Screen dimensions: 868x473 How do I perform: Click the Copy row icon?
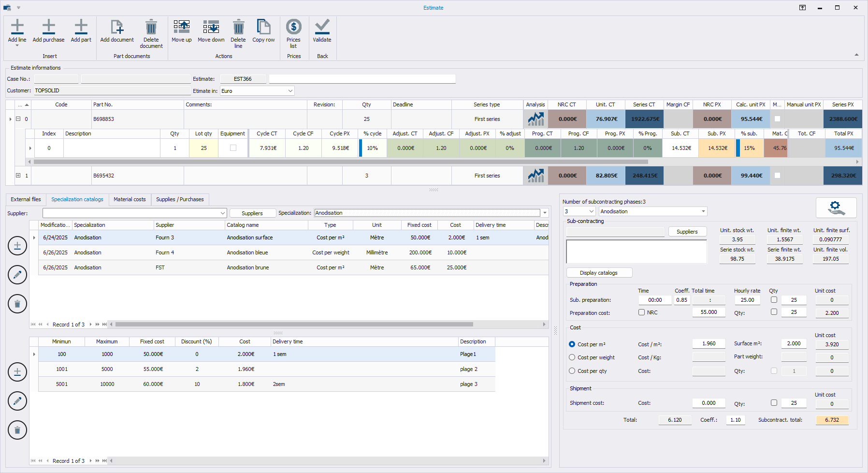coord(263,27)
